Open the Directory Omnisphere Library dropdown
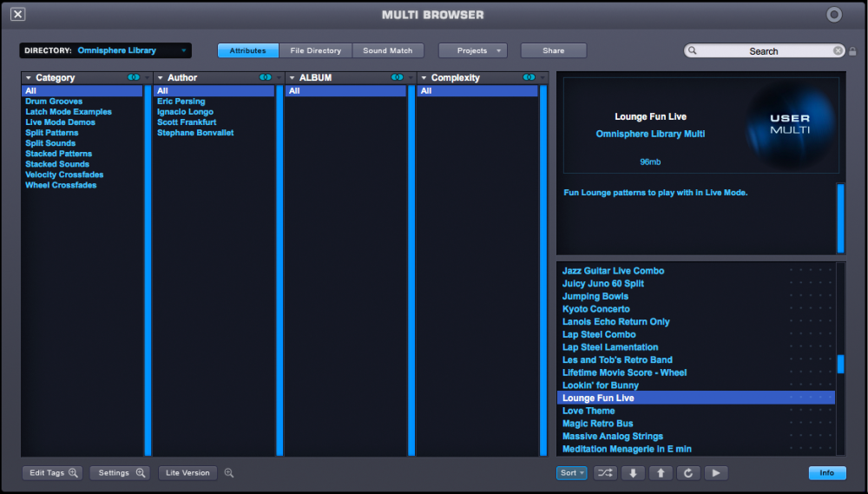 (106, 50)
